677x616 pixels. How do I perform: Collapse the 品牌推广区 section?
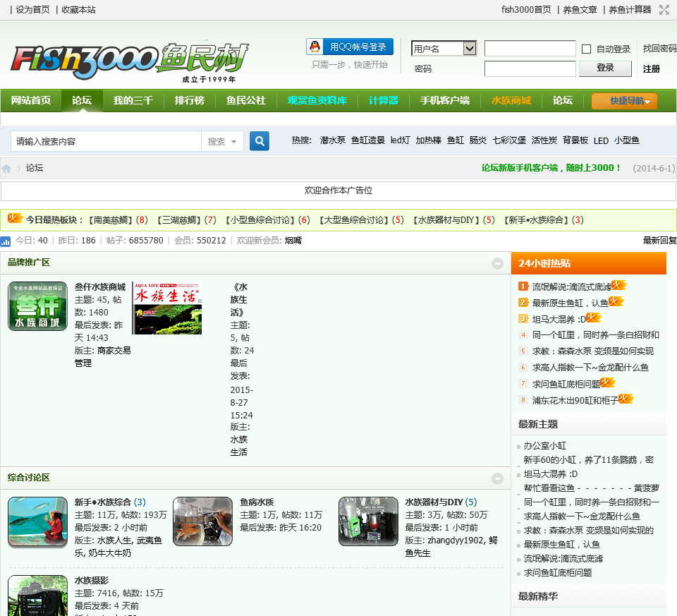pyautogui.click(x=497, y=263)
